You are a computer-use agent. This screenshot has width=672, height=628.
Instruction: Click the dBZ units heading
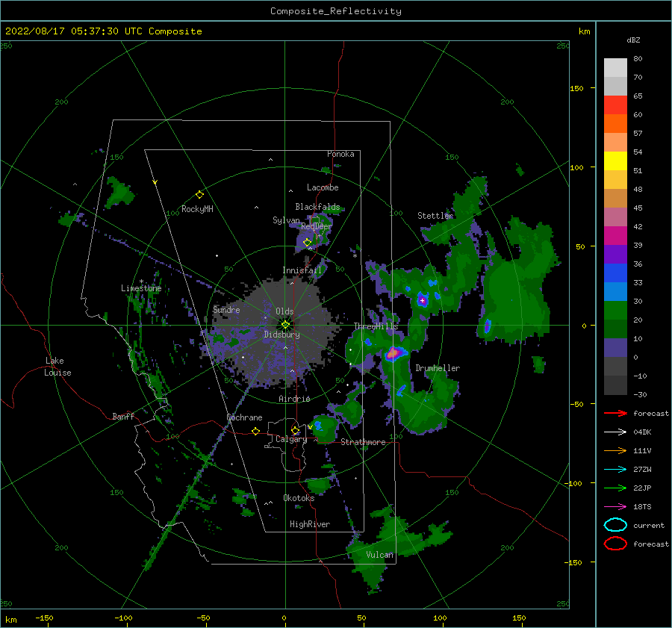(633, 40)
